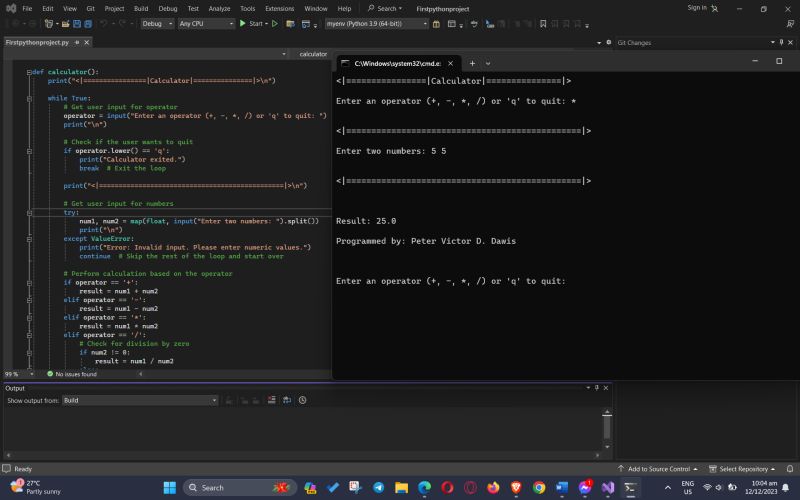Open the Git menu
800x500 pixels.
90,9
